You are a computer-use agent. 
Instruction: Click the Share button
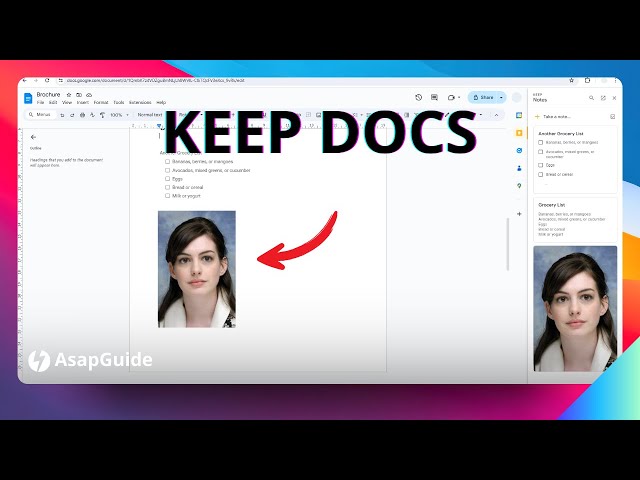point(483,98)
